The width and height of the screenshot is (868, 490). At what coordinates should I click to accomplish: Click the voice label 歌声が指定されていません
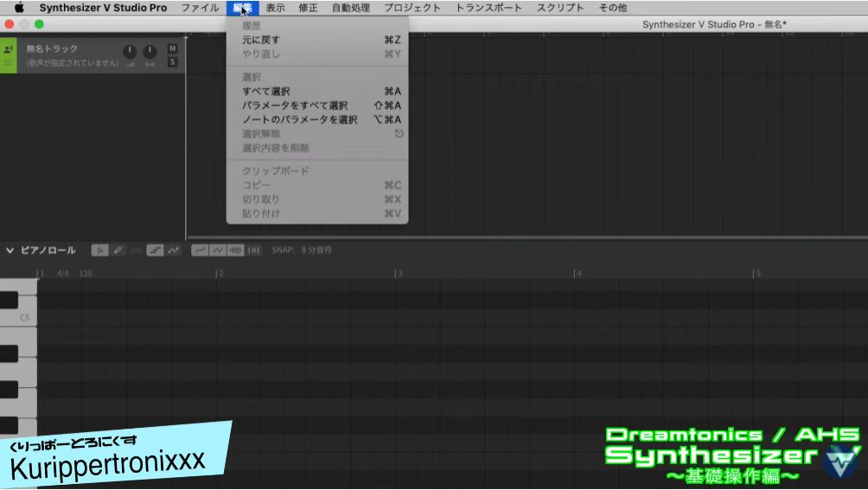[x=73, y=63]
